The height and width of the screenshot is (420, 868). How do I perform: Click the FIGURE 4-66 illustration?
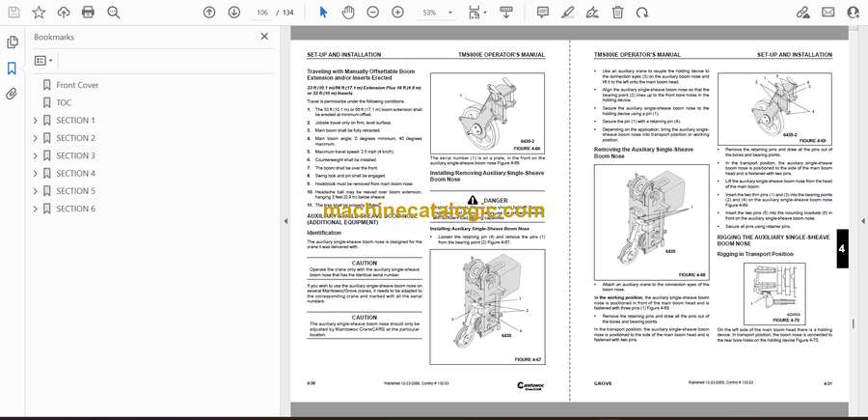(487, 113)
